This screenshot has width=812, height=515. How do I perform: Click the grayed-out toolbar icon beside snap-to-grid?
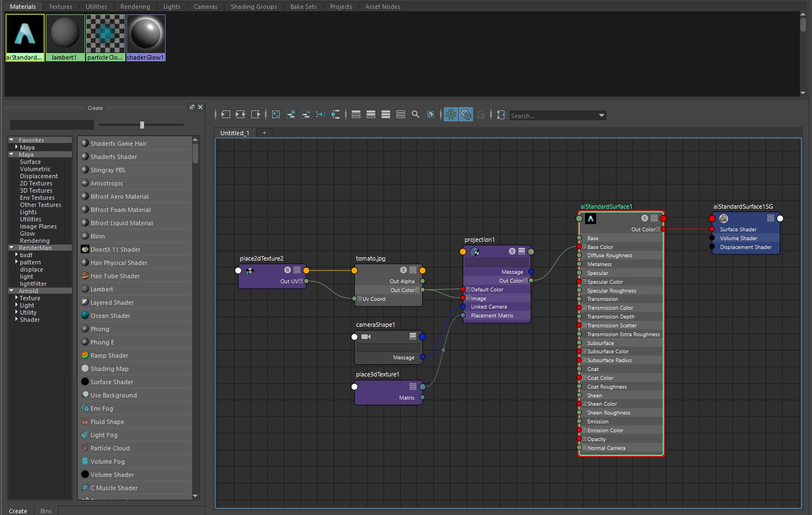click(481, 114)
